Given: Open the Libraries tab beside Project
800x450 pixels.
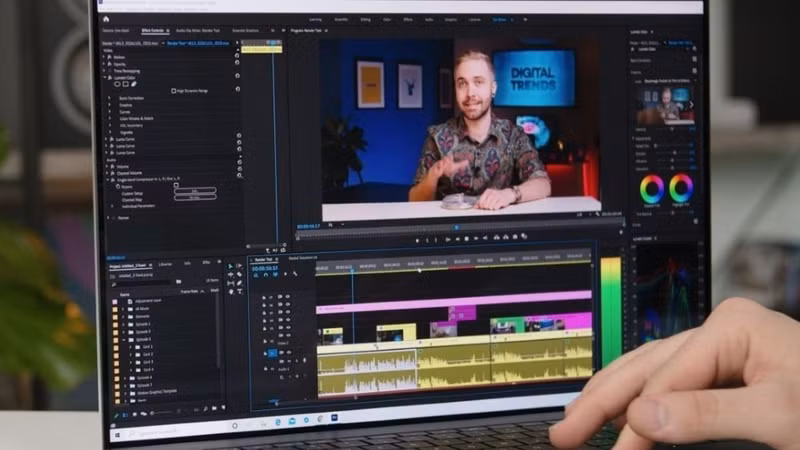Looking at the screenshot, I should (x=165, y=264).
